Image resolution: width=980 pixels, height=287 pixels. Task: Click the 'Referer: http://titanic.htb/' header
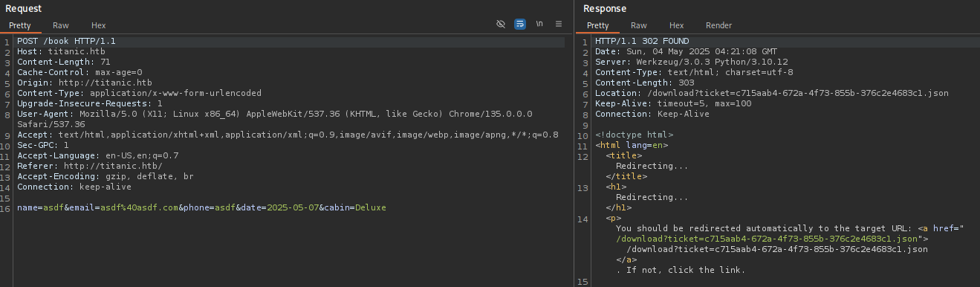point(90,166)
